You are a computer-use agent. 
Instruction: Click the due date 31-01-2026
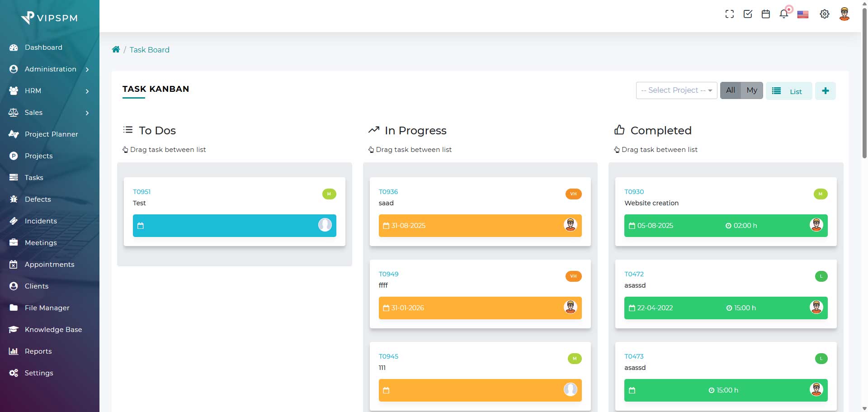(x=407, y=308)
